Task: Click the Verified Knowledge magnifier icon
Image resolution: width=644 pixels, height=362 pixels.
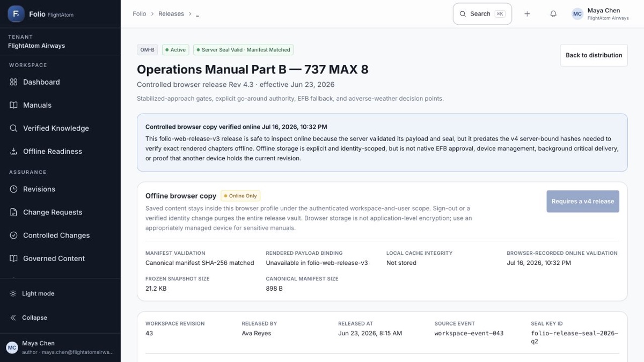Action: (13, 128)
